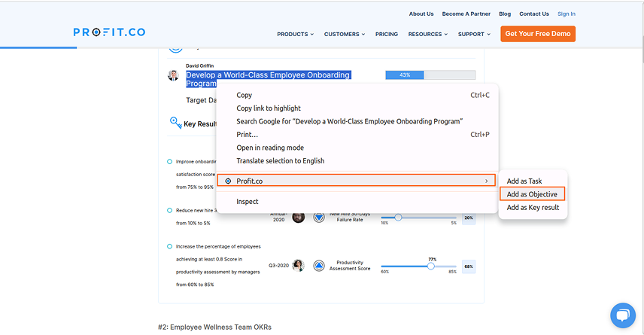
Task: Open the PRICING page
Action: (387, 34)
